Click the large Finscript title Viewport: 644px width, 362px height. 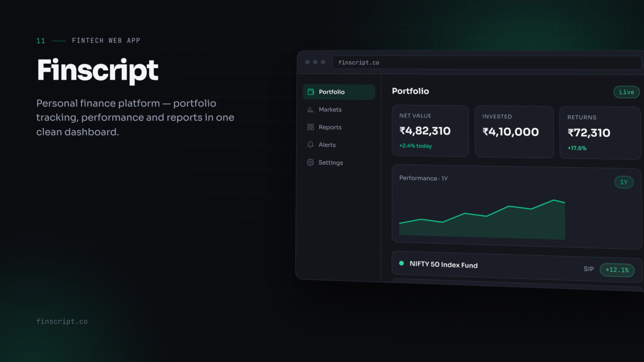(98, 70)
